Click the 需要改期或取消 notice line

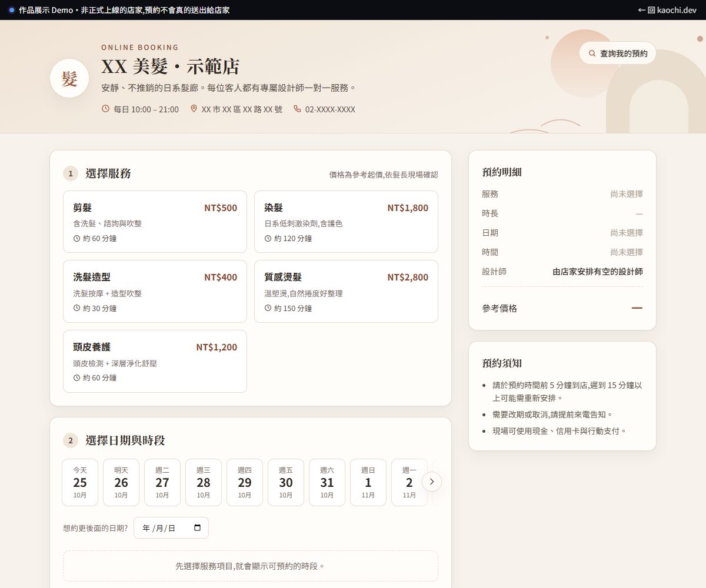tap(553, 415)
